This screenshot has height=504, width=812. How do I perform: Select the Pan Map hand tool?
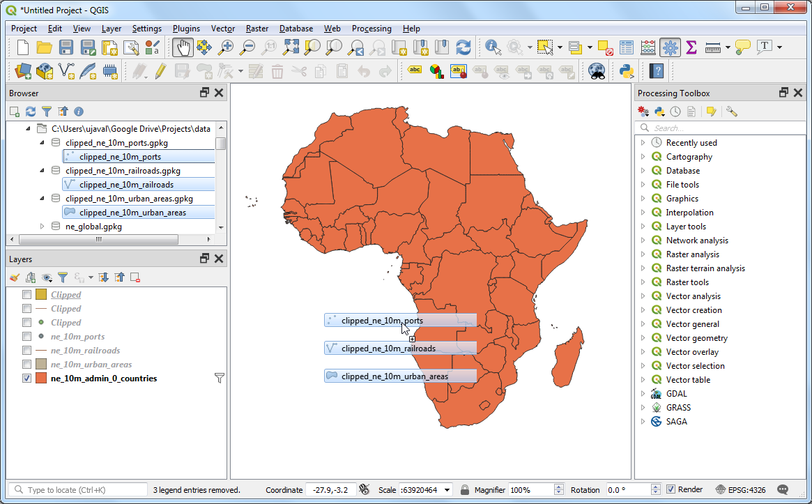pos(183,47)
